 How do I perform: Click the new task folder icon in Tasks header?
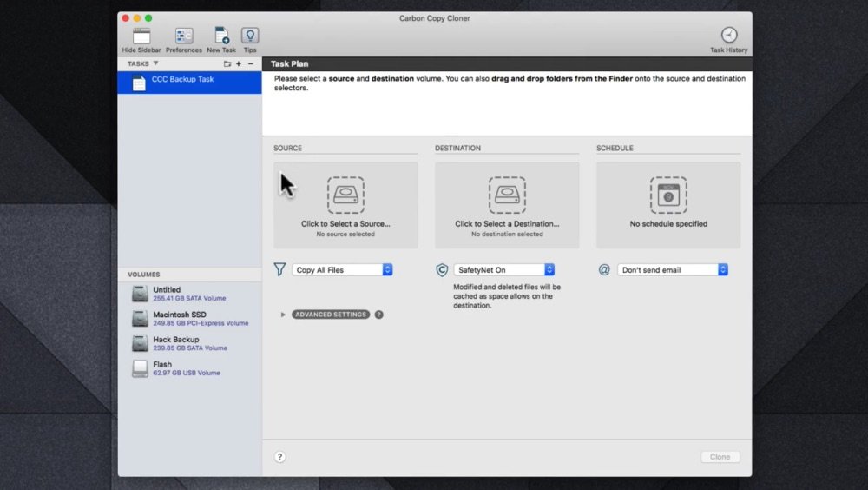227,64
